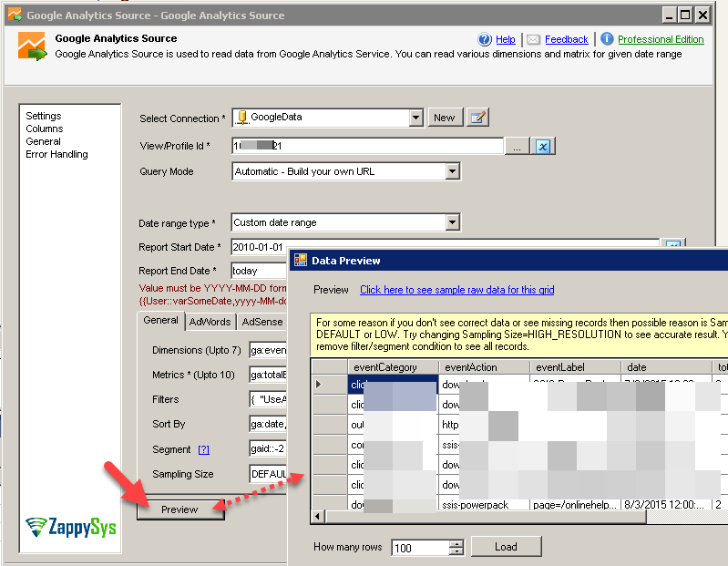Screen dimensions: 728x566
Task: Click the New connection button
Action: pyautogui.click(x=445, y=118)
